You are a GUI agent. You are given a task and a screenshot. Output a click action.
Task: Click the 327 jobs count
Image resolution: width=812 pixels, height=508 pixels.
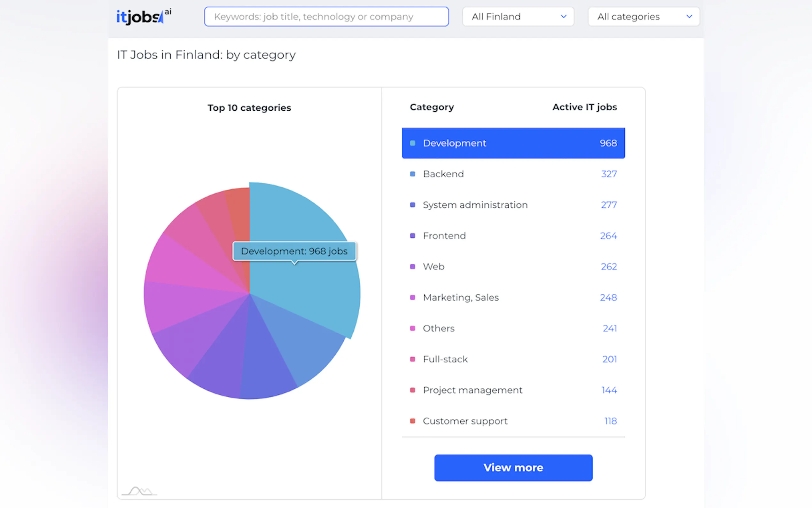click(x=609, y=174)
